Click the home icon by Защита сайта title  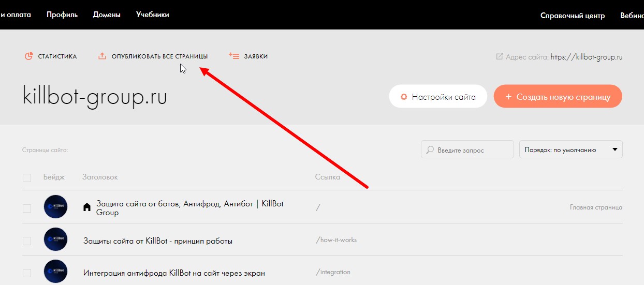[x=87, y=207]
